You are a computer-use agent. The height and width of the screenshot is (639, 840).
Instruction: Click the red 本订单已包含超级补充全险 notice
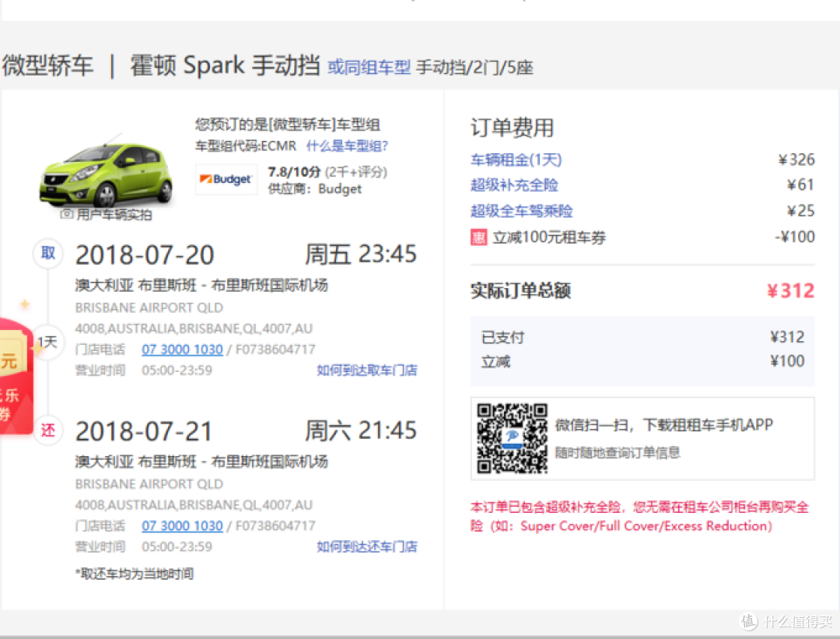coord(639,516)
